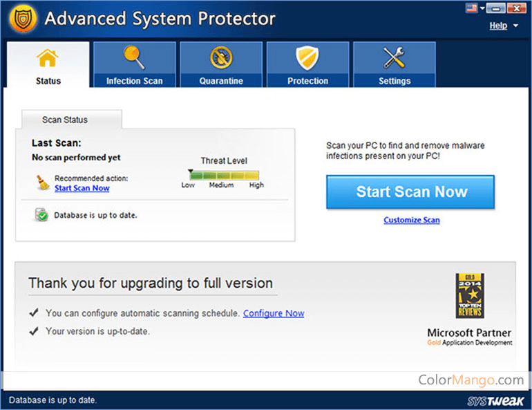
Task: Expand the Help menu arrow
Action: pos(515,26)
